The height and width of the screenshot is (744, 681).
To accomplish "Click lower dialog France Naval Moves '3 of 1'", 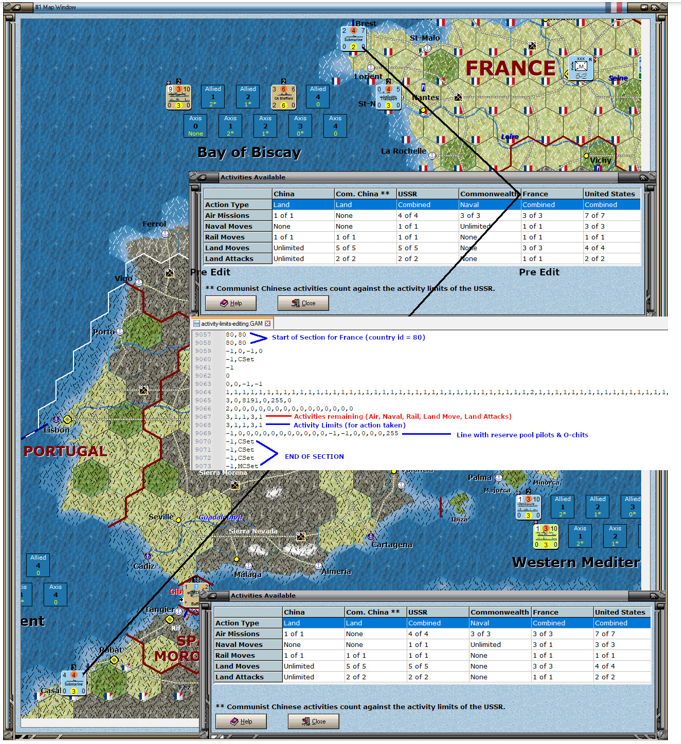I will click(x=543, y=644).
